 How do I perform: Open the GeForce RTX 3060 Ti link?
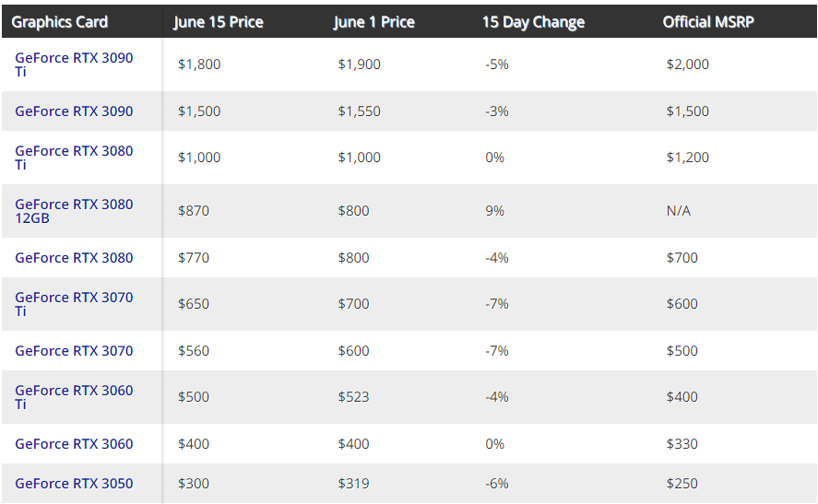click(x=74, y=397)
